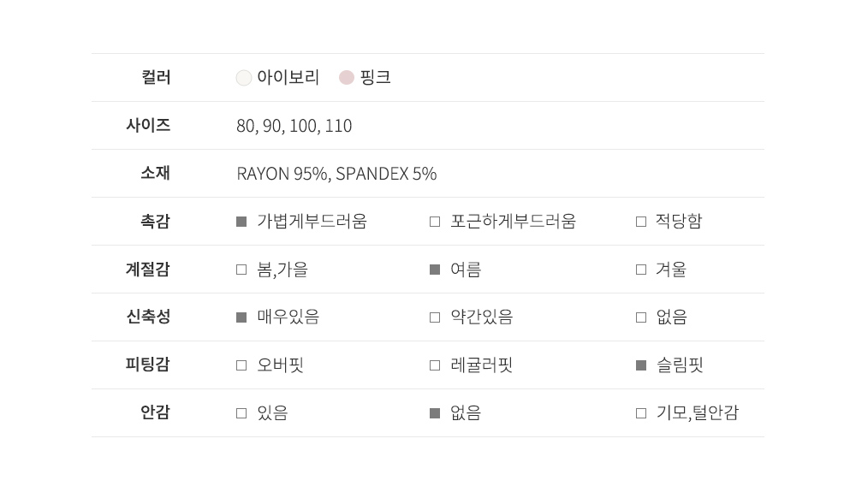Toggle the 여름 season checkbox
The width and height of the screenshot is (856, 504).
435,270
